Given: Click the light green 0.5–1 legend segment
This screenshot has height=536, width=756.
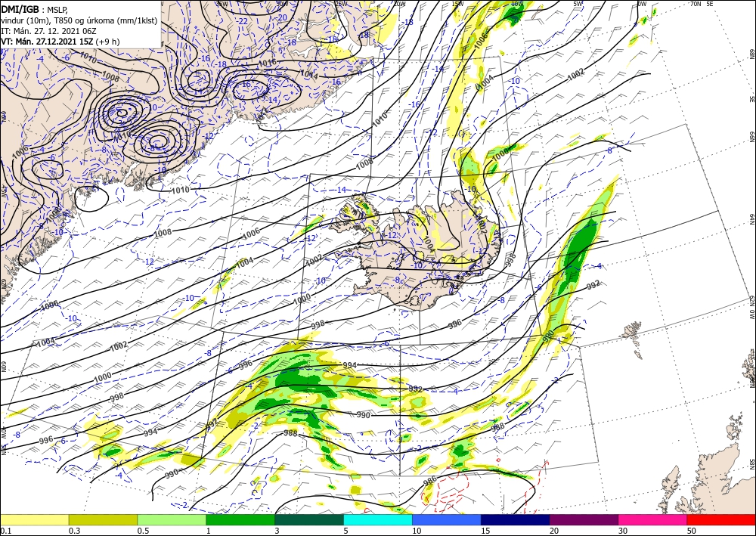Looking at the screenshot, I should 172,519.
